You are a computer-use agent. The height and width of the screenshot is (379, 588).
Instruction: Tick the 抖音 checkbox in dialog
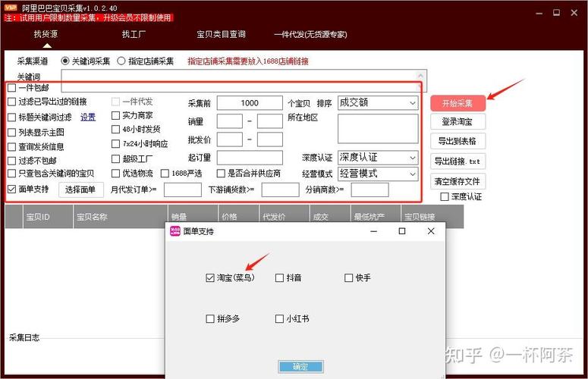click(x=279, y=277)
